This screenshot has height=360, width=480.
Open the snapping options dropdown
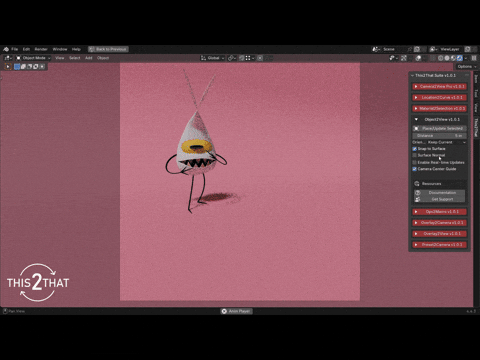pos(250,58)
